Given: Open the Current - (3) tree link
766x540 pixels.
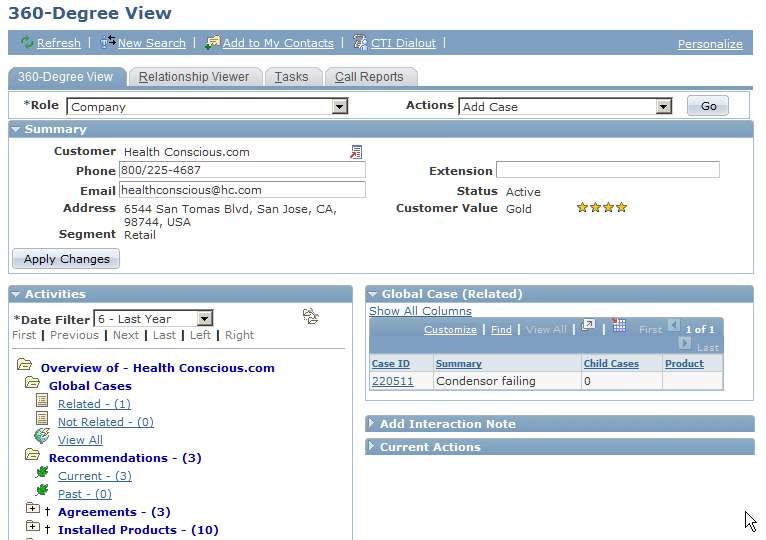Looking at the screenshot, I should (95, 476).
